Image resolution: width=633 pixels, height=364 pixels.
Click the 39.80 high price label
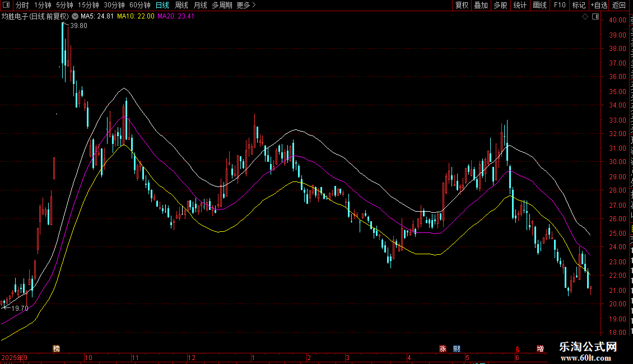click(79, 26)
